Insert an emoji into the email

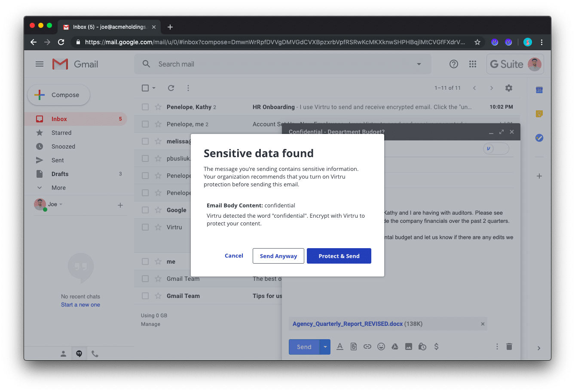click(381, 346)
